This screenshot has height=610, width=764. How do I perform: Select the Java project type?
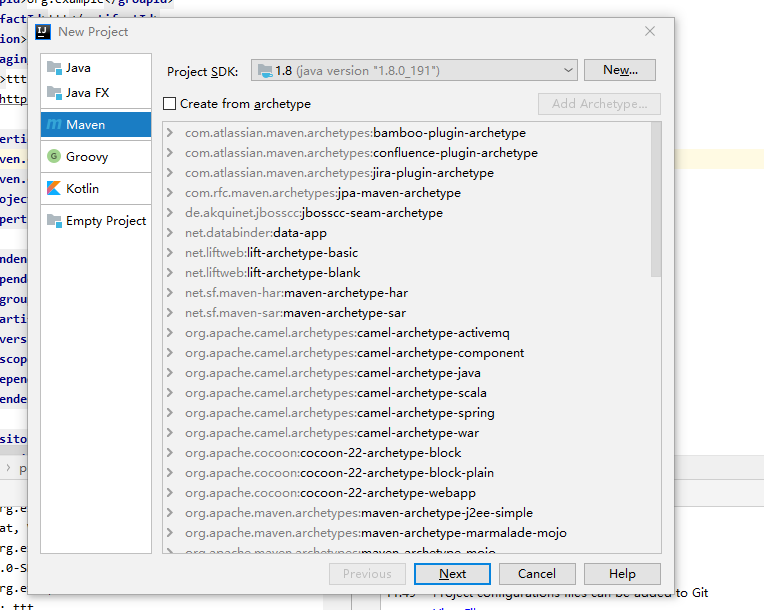pos(96,68)
